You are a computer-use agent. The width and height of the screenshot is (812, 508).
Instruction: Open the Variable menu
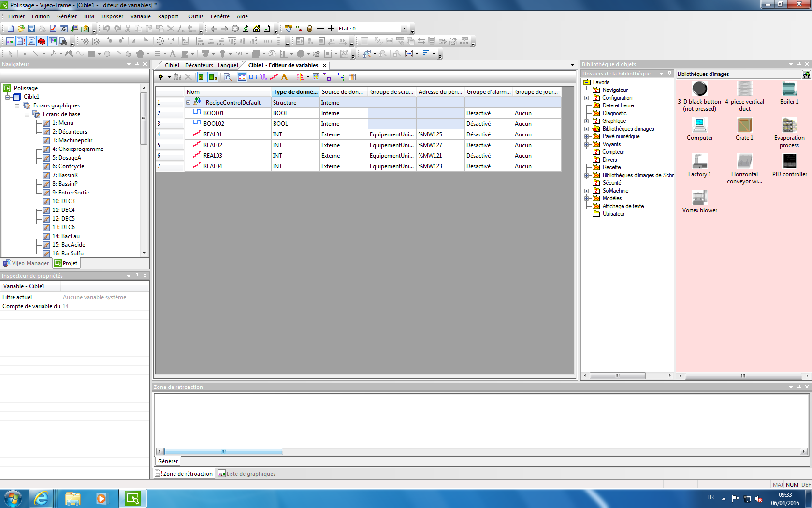(x=140, y=16)
